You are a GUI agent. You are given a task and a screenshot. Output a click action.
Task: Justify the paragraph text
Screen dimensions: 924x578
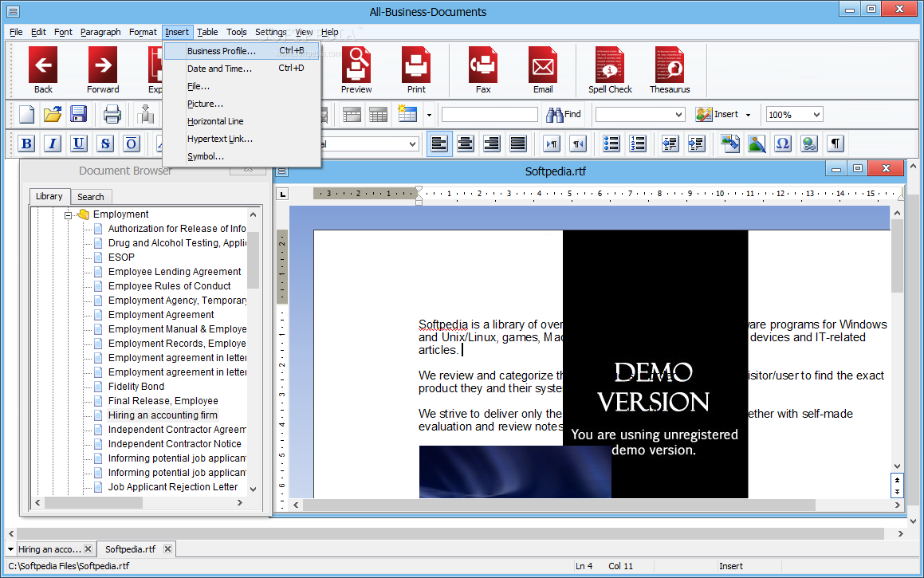coord(518,144)
